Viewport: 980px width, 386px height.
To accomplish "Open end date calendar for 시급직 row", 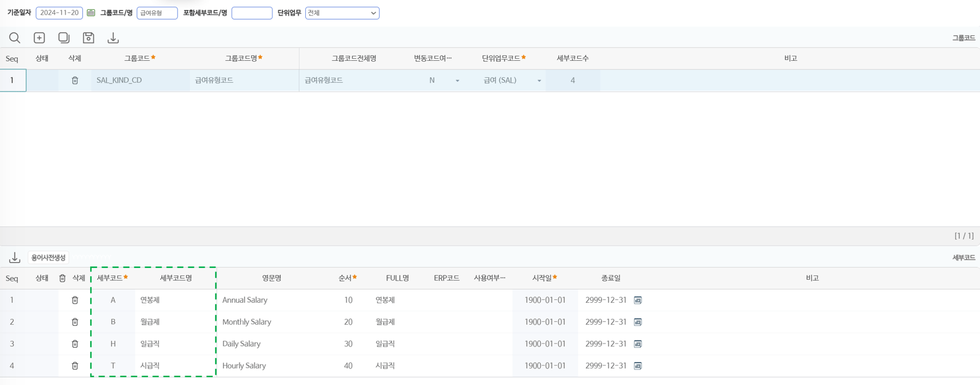I will point(638,366).
